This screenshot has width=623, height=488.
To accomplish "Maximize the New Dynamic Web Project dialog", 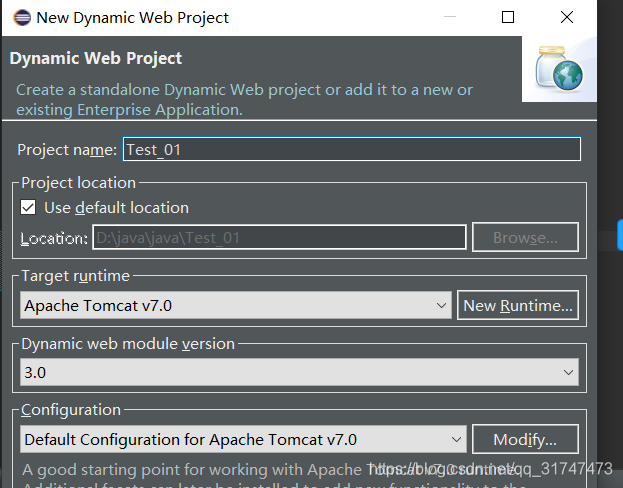I will pyautogui.click(x=508, y=17).
